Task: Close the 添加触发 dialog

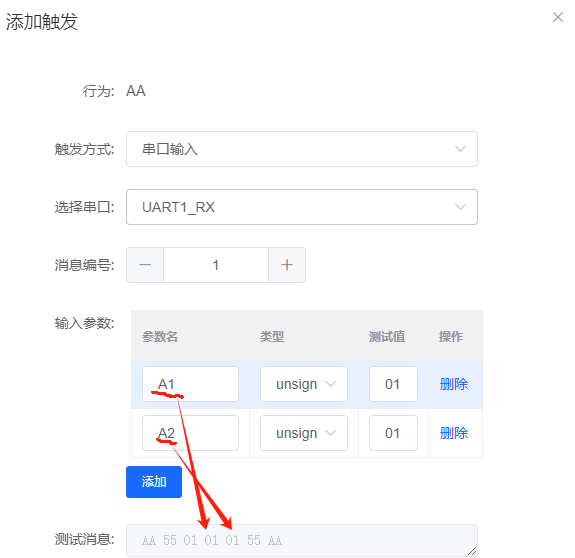Action: (558, 17)
